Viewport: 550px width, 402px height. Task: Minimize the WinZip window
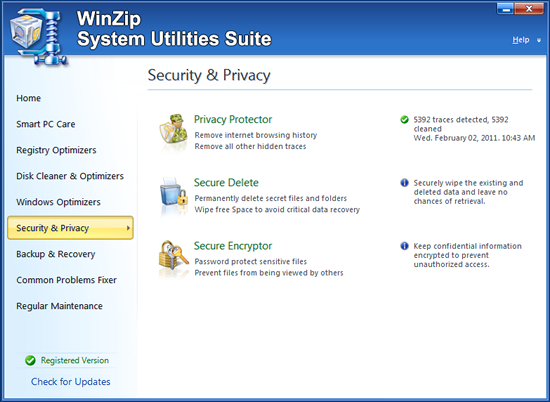[505, 9]
